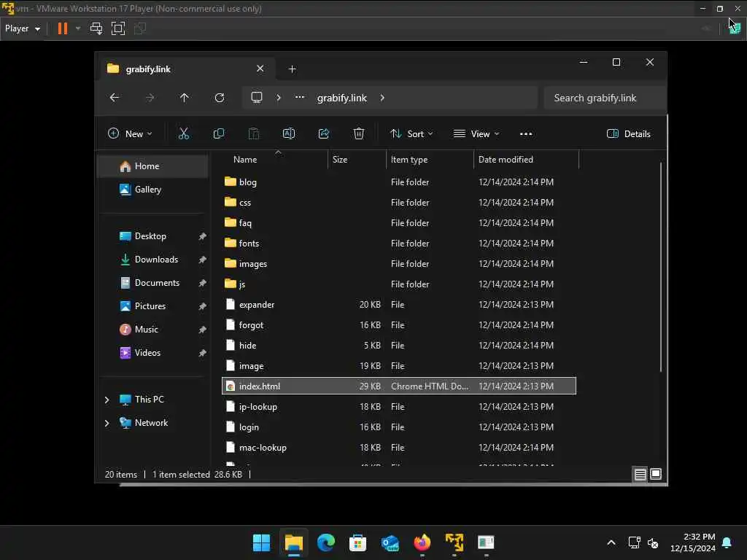Screen dimensions: 747x560
Task: Open the New item dropdown
Action: [x=130, y=134]
